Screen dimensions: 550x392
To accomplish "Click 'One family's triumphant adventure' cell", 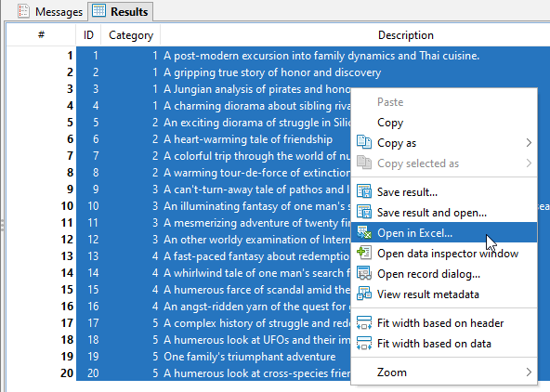I will [x=256, y=356].
